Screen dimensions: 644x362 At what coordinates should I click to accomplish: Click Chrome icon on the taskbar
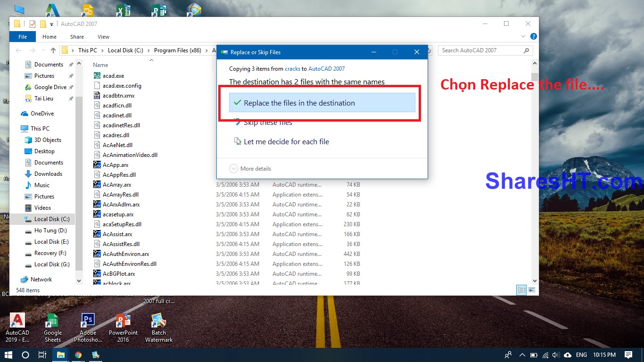coord(78,355)
